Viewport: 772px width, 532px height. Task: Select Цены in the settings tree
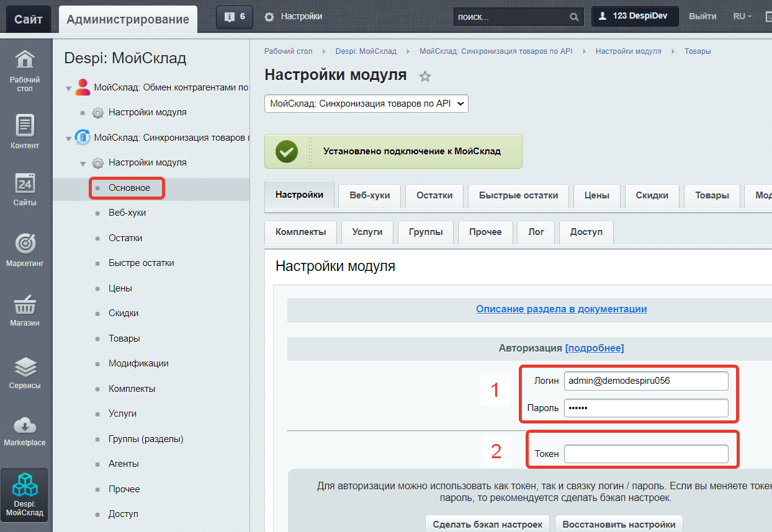point(120,288)
